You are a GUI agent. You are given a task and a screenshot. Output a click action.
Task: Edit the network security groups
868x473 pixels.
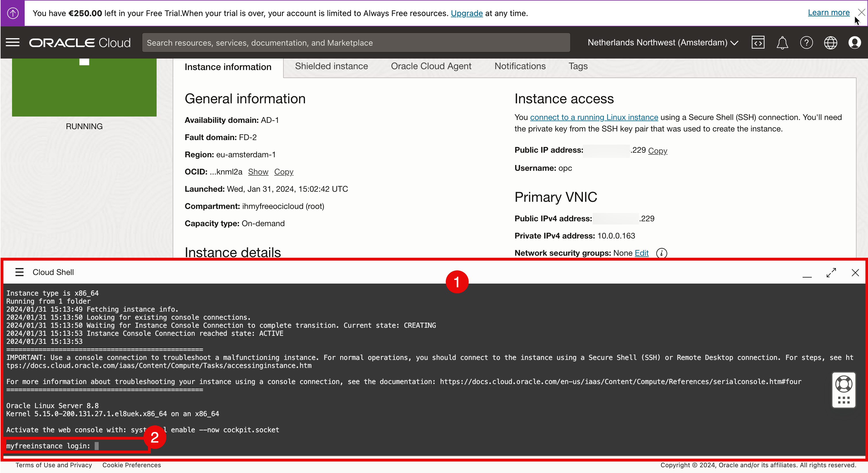click(642, 253)
